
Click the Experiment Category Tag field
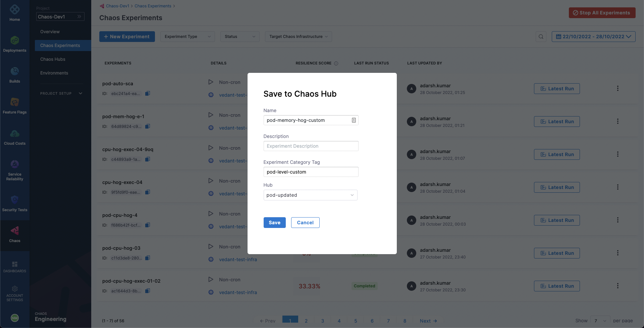311,172
